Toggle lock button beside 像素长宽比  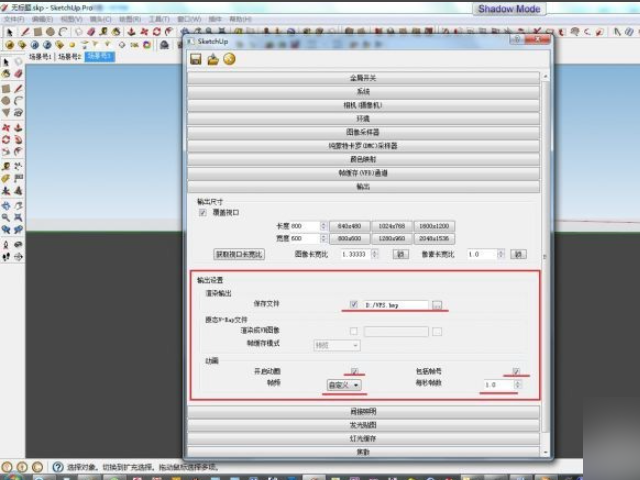pyautogui.click(x=518, y=254)
